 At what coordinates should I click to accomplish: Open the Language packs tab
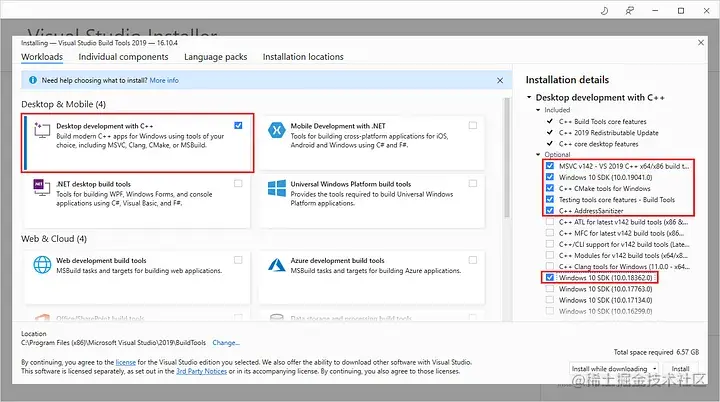(215, 57)
